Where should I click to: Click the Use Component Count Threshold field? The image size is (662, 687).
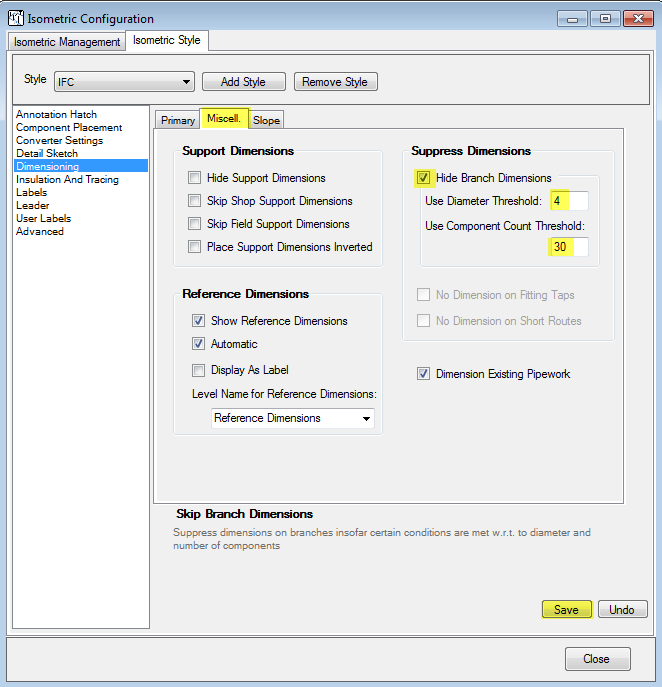click(568, 247)
